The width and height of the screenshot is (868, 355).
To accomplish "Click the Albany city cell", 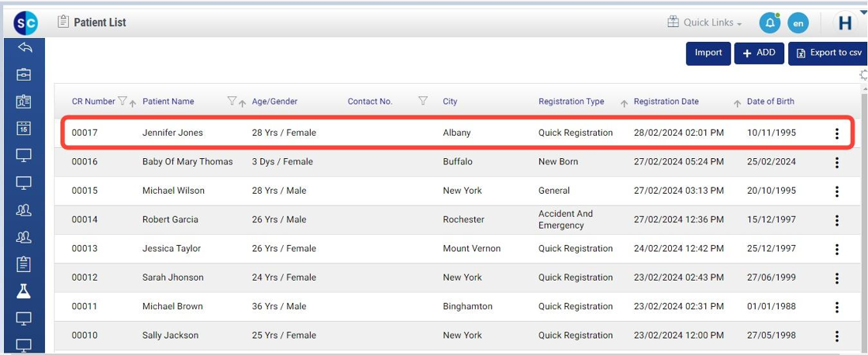I will [456, 133].
